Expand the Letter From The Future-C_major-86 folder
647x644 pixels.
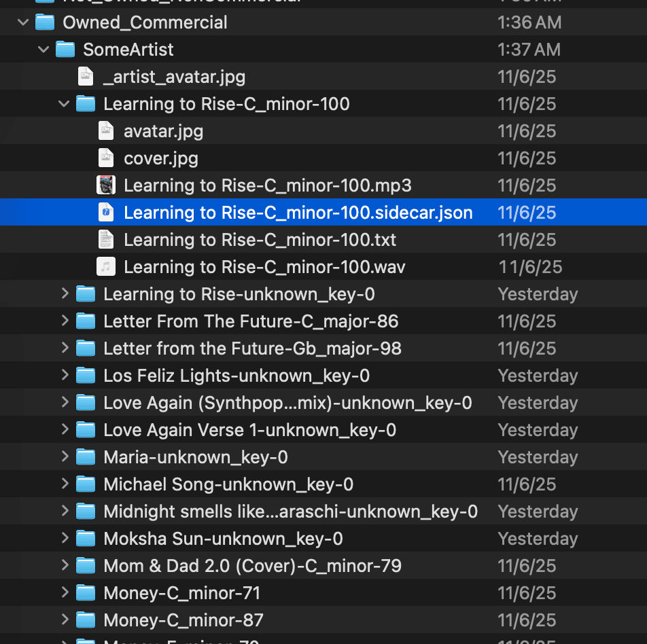pos(65,321)
